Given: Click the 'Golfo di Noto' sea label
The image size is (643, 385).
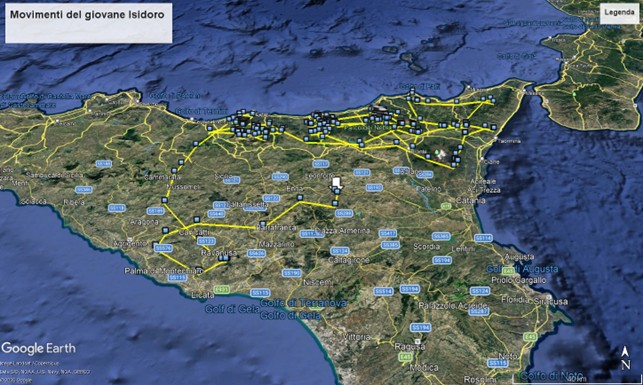Looking at the screenshot, I should pos(552,375).
